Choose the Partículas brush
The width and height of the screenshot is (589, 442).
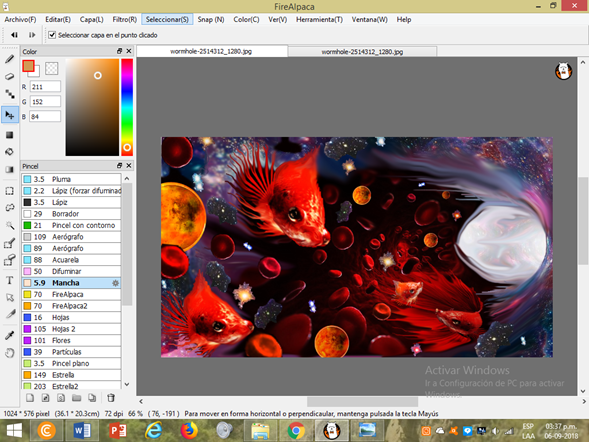[71, 352]
